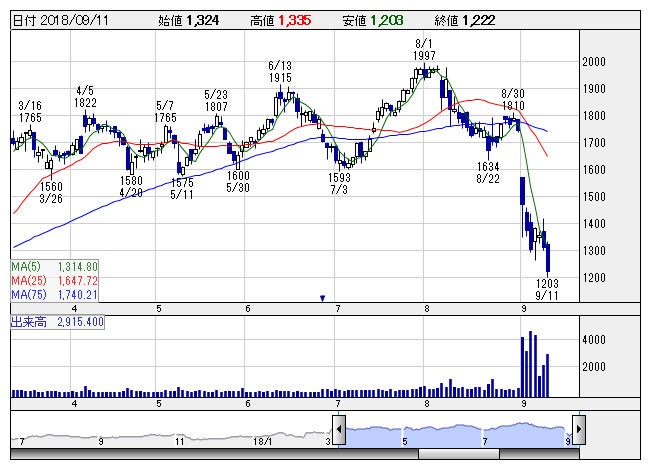
Task: Click the month 8 label under the price chart
Action: 427,309
